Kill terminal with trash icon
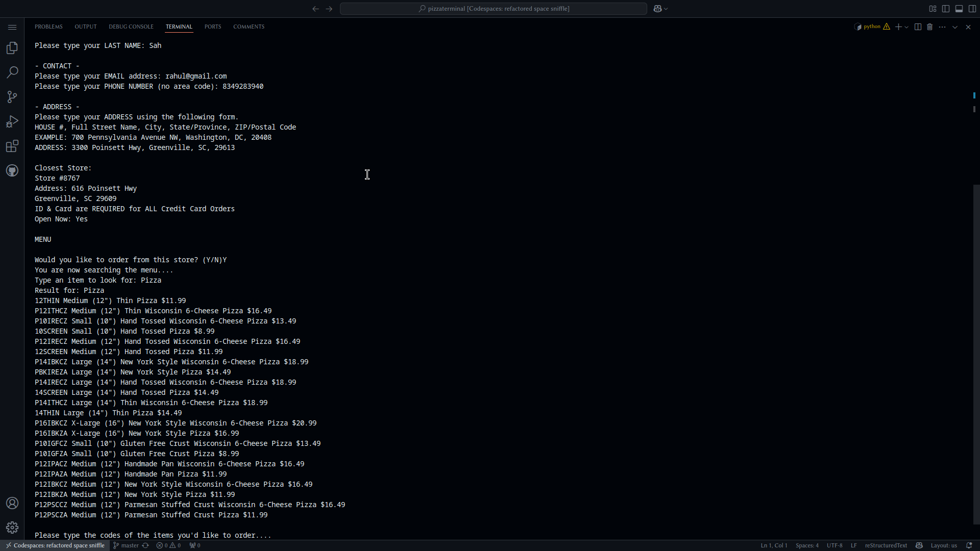Screen dimensions: 980x551 pos(929,27)
